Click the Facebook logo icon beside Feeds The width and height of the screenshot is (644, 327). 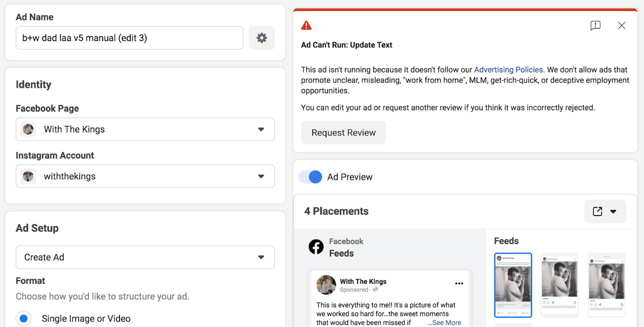pyautogui.click(x=316, y=247)
